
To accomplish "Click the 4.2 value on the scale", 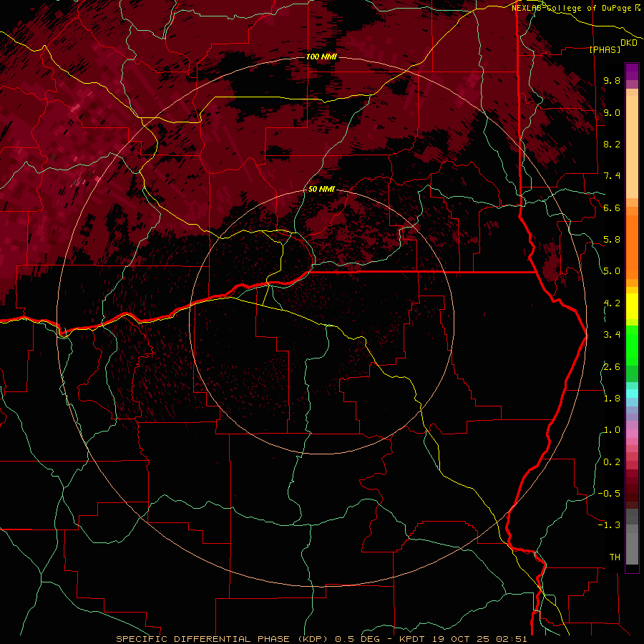I will pyautogui.click(x=612, y=303).
